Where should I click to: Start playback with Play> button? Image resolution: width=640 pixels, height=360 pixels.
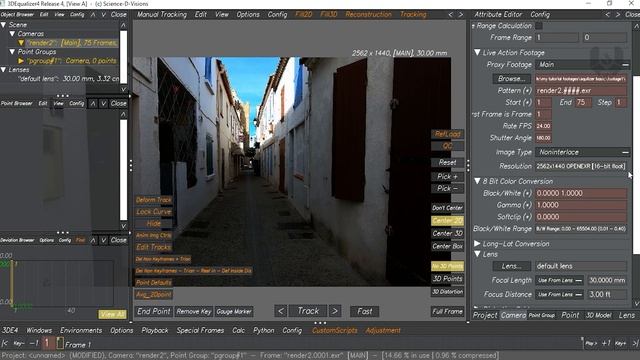point(591,343)
